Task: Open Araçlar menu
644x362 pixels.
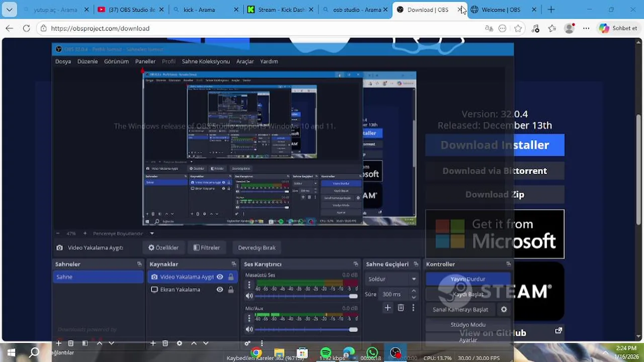Action: (245, 61)
